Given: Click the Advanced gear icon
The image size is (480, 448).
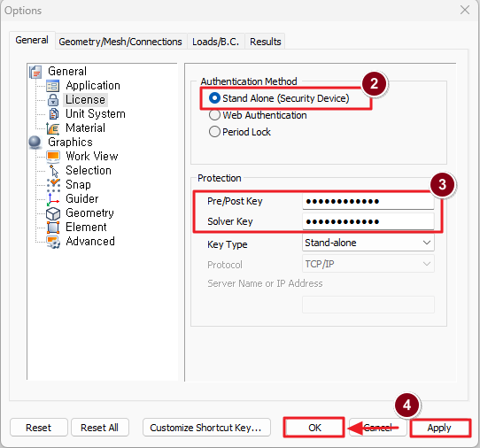Looking at the screenshot, I should (x=53, y=242).
